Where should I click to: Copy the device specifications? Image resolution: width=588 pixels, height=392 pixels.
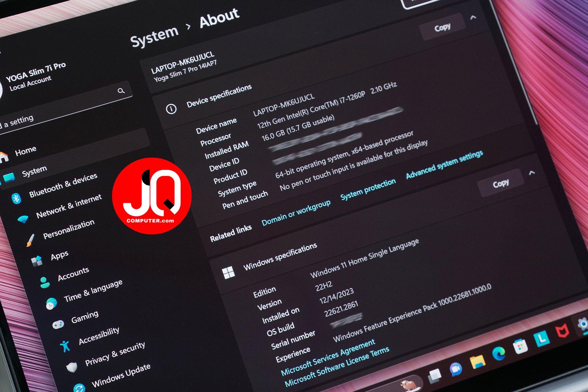(x=442, y=27)
